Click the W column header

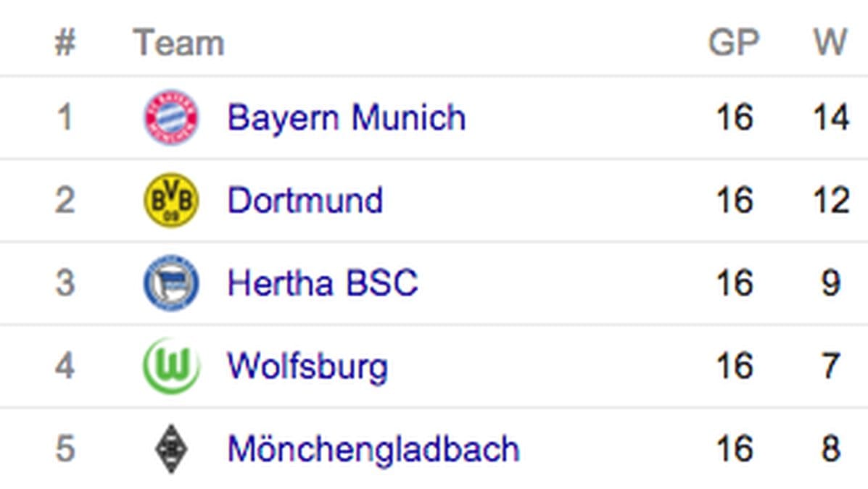[830, 42]
